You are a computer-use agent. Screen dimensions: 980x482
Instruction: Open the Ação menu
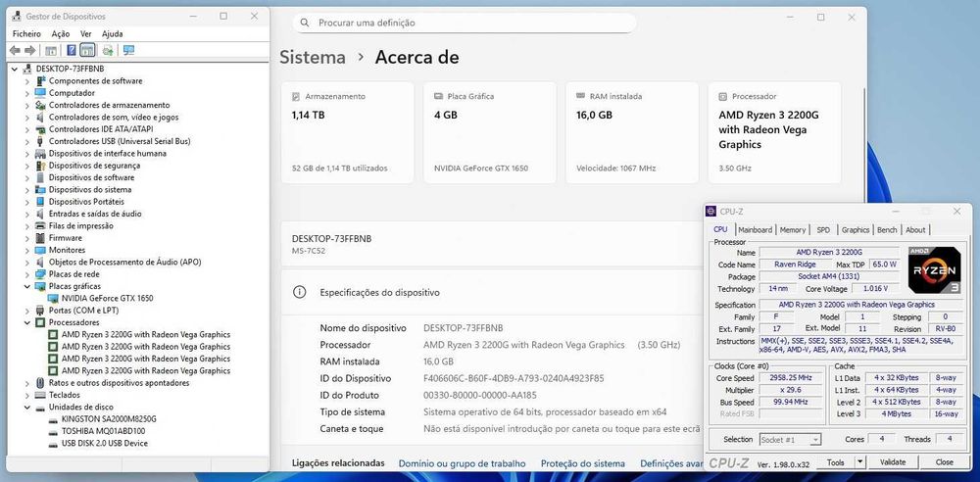pos(61,33)
